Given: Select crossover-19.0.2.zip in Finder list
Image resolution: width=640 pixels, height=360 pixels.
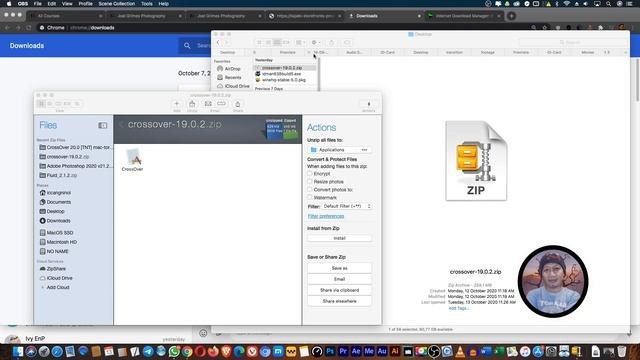Looking at the screenshot, I should coord(284,68).
